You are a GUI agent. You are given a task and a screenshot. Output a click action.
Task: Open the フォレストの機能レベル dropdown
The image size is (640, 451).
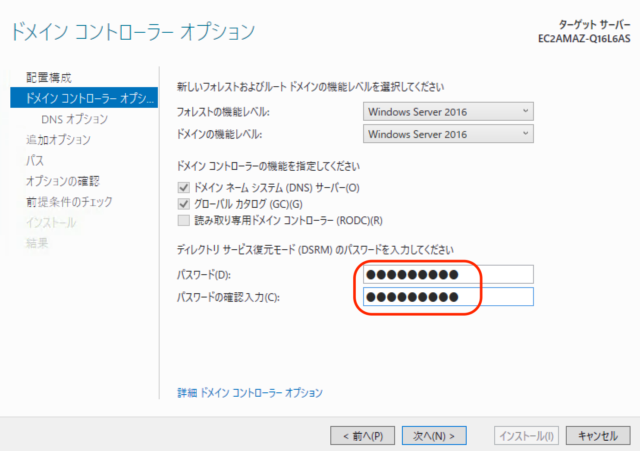pos(448,111)
